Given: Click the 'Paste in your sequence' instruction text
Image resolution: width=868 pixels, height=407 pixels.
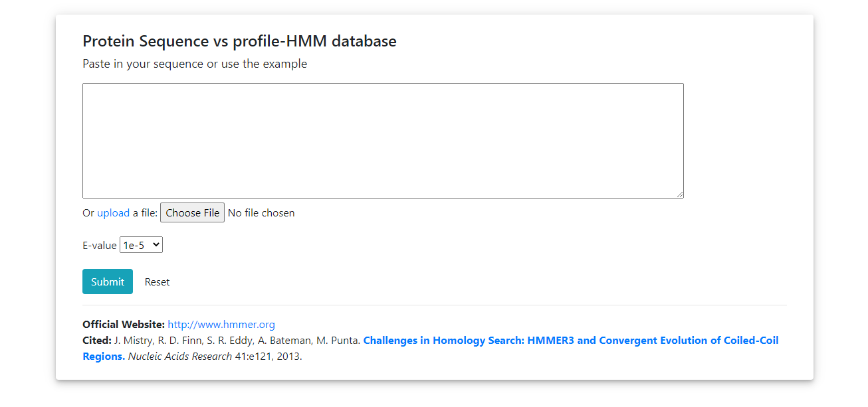Looking at the screenshot, I should click(x=195, y=64).
